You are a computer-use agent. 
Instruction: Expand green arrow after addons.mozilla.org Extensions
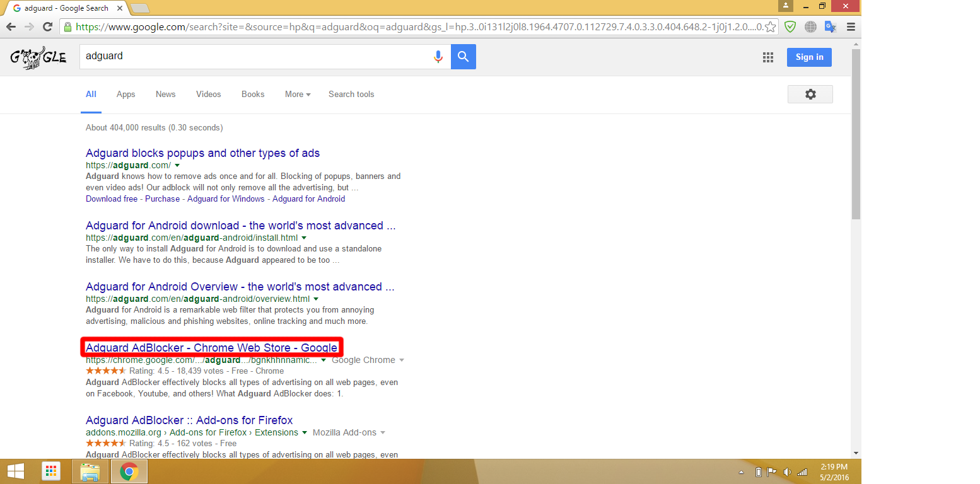[305, 433]
